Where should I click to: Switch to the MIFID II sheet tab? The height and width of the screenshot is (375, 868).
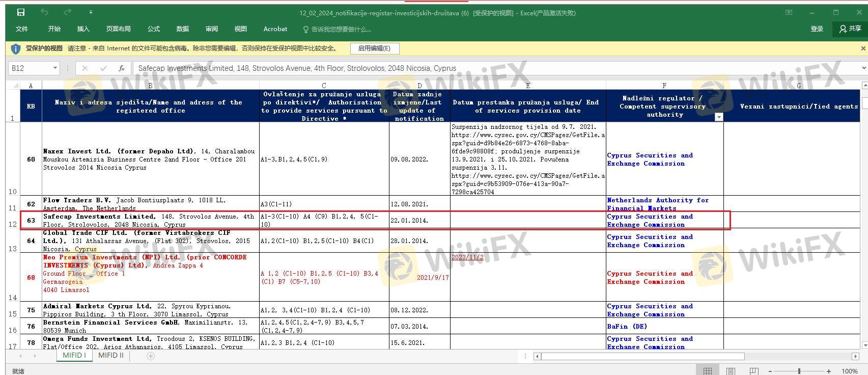click(x=110, y=355)
